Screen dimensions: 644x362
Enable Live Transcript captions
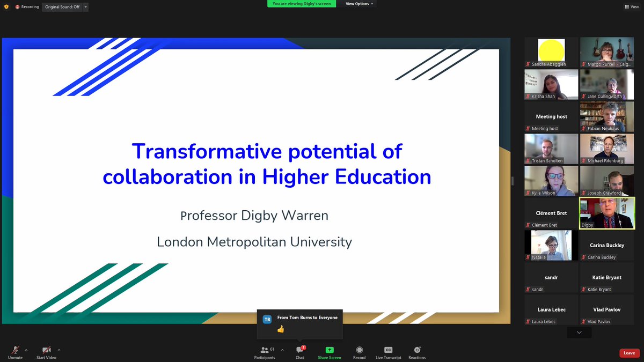388,352
